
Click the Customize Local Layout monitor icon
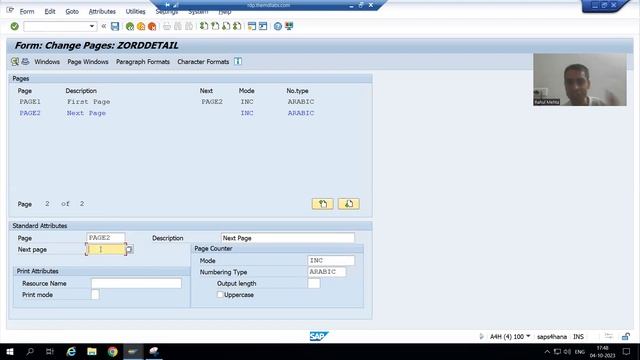click(x=289, y=27)
